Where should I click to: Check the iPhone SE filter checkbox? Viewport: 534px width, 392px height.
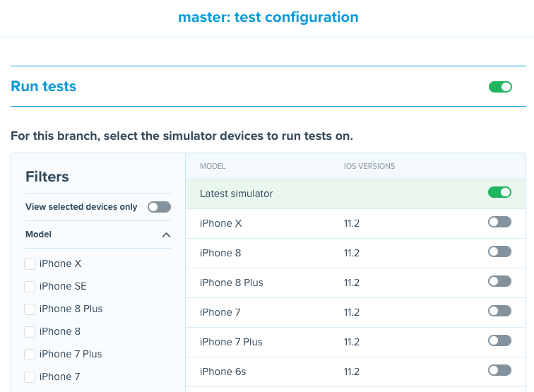point(30,287)
